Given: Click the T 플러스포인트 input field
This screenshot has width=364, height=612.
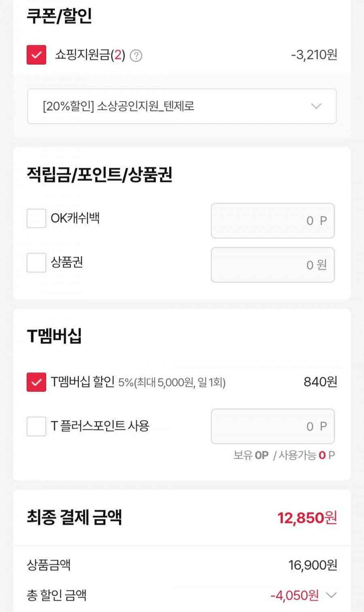Looking at the screenshot, I should [x=272, y=426].
